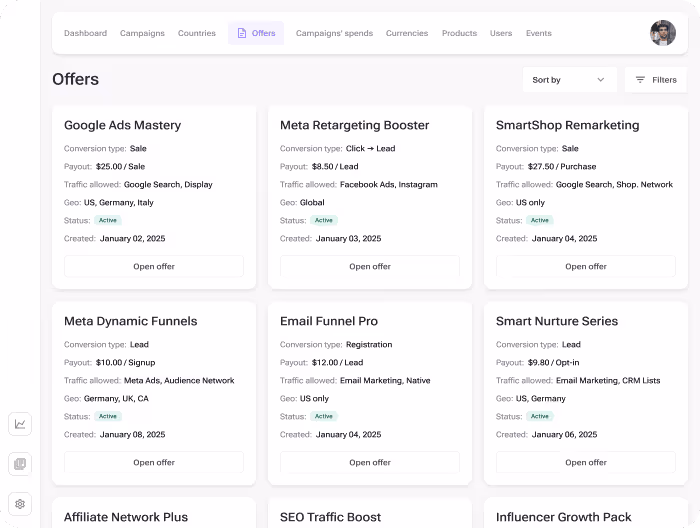Click the January 03, 2025 created date
Viewport: 700px width, 528px height.
(349, 239)
